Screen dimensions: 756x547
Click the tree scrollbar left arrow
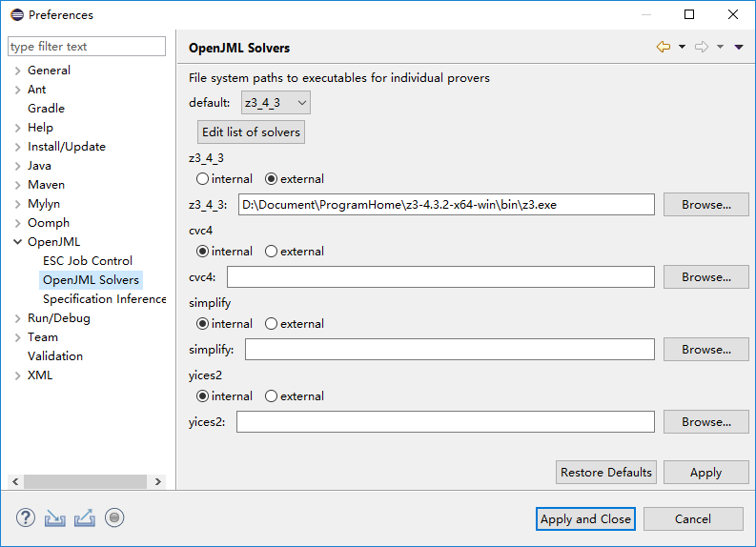coord(15,481)
